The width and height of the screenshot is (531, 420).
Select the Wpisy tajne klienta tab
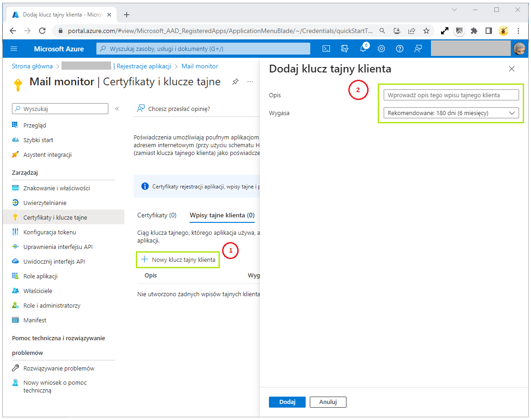(x=222, y=215)
